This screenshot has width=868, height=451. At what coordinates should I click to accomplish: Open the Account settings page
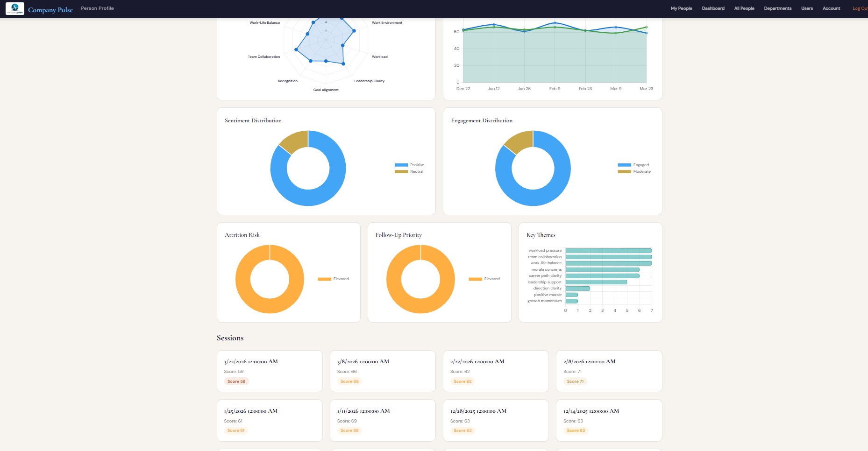click(831, 8)
